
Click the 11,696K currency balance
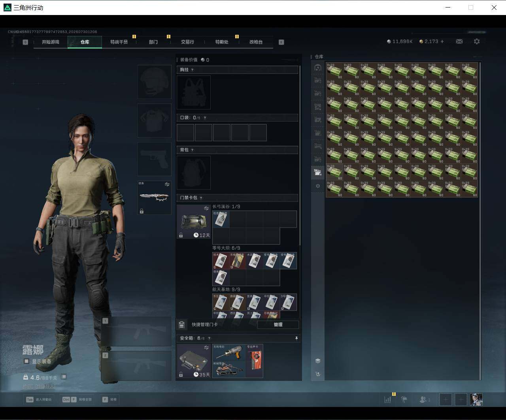(x=400, y=41)
